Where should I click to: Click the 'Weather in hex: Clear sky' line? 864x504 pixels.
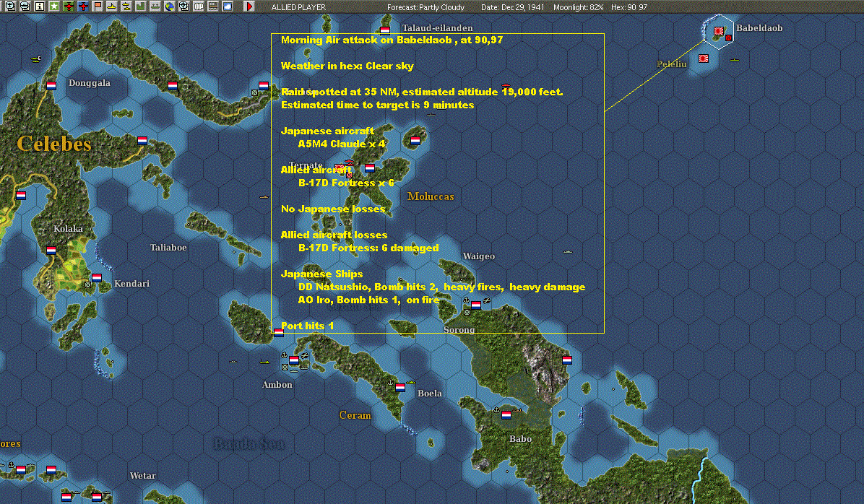coord(347,66)
